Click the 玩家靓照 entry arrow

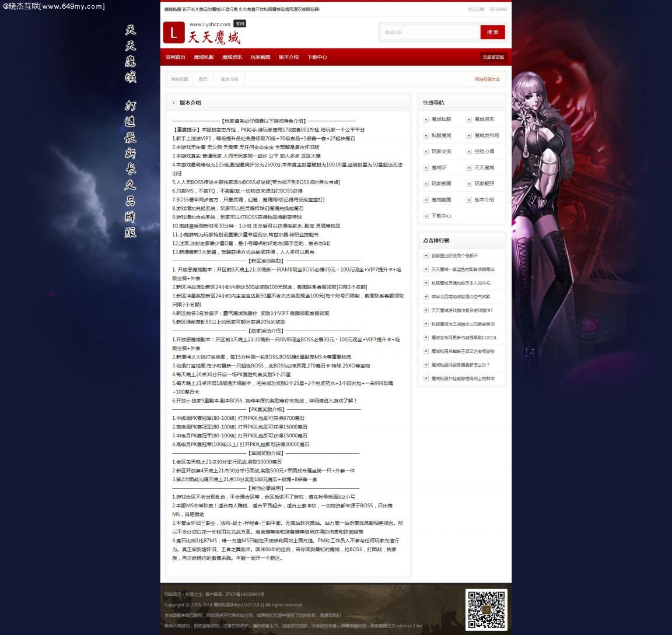click(x=469, y=184)
